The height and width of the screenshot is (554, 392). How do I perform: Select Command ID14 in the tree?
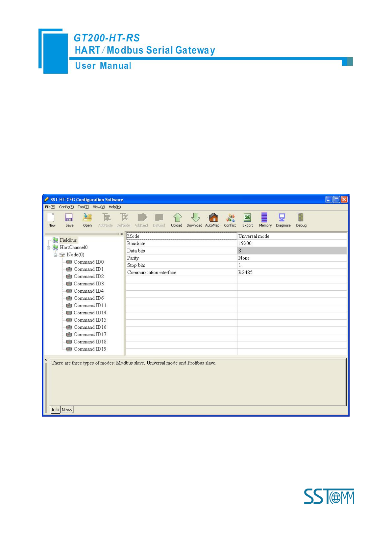coord(90,313)
